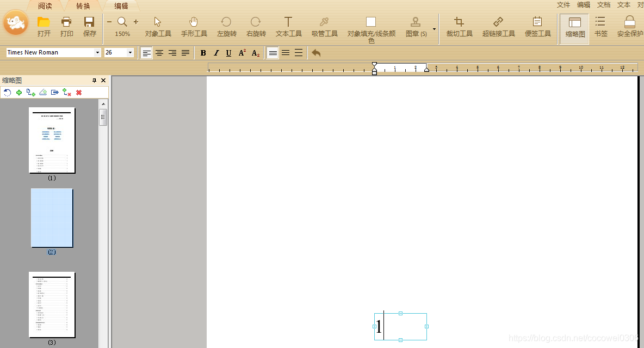Switch to the 转换 tab
The image size is (644, 348).
point(83,6)
